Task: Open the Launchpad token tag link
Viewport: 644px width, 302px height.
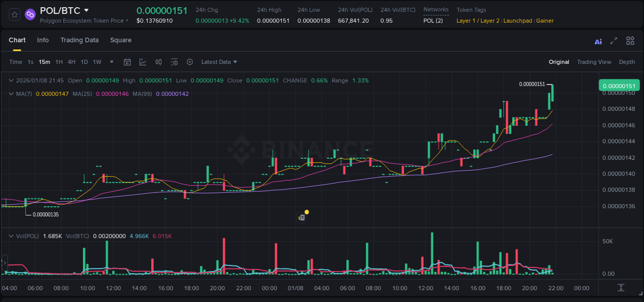Action: pyautogui.click(x=517, y=21)
